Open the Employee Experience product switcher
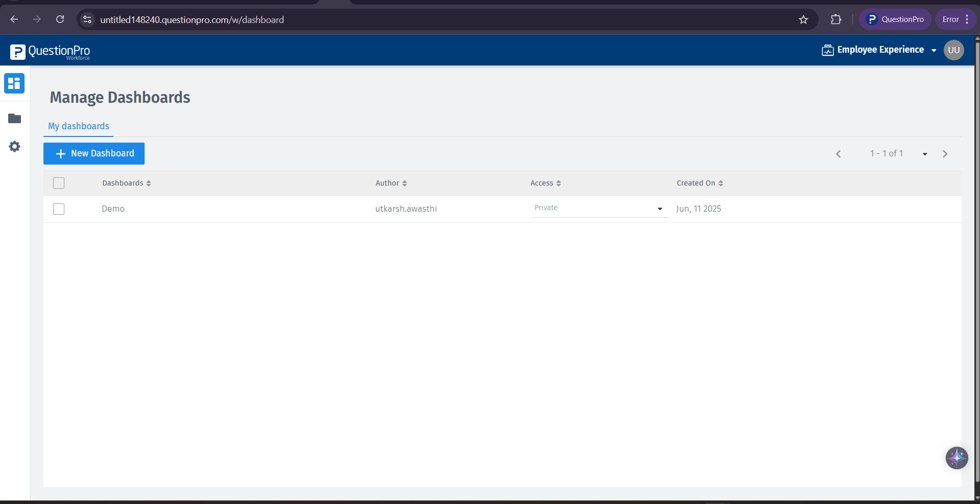Viewport: 980px width, 504px height. pyautogui.click(x=879, y=50)
